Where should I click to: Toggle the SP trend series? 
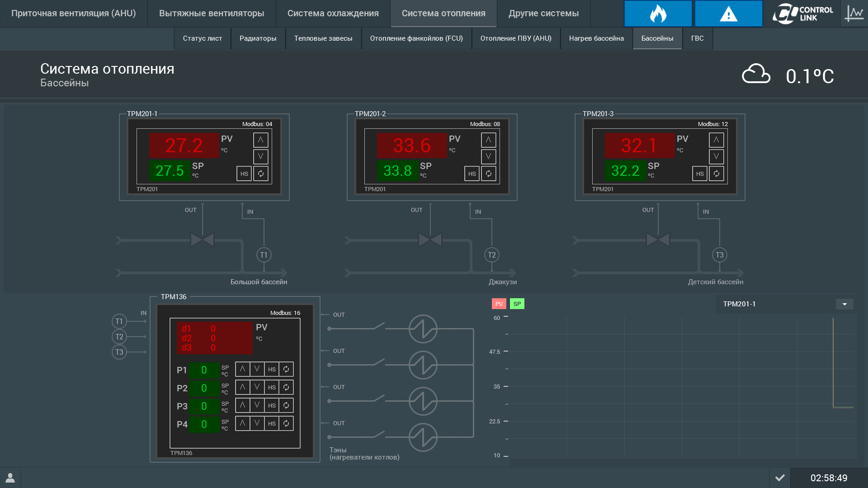click(x=517, y=304)
